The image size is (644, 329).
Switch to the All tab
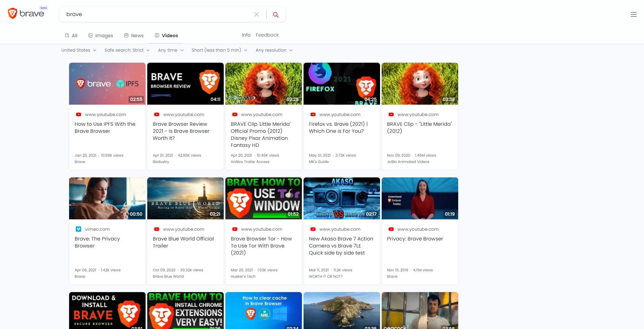tap(71, 36)
